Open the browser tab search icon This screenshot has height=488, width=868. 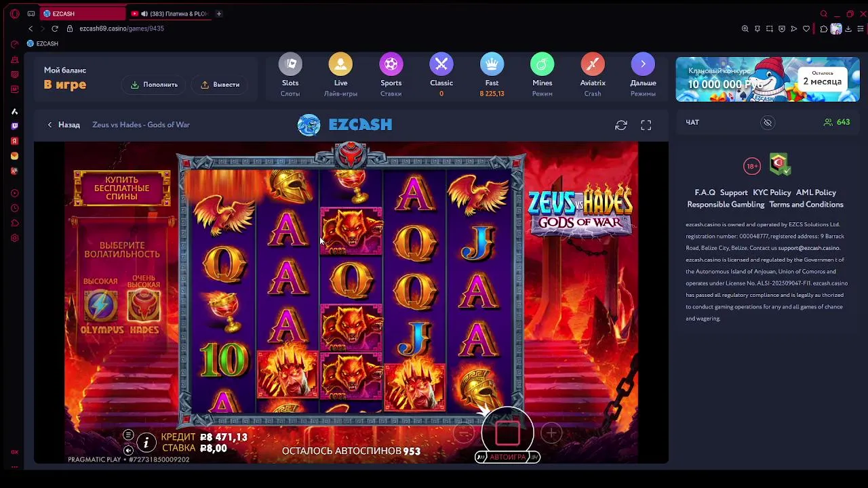click(x=824, y=14)
